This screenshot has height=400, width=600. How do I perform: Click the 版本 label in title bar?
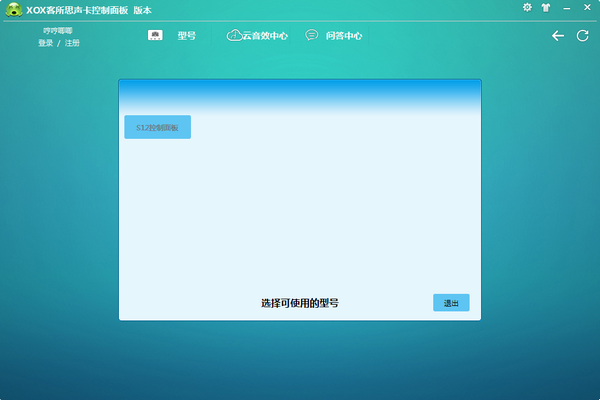(x=142, y=10)
